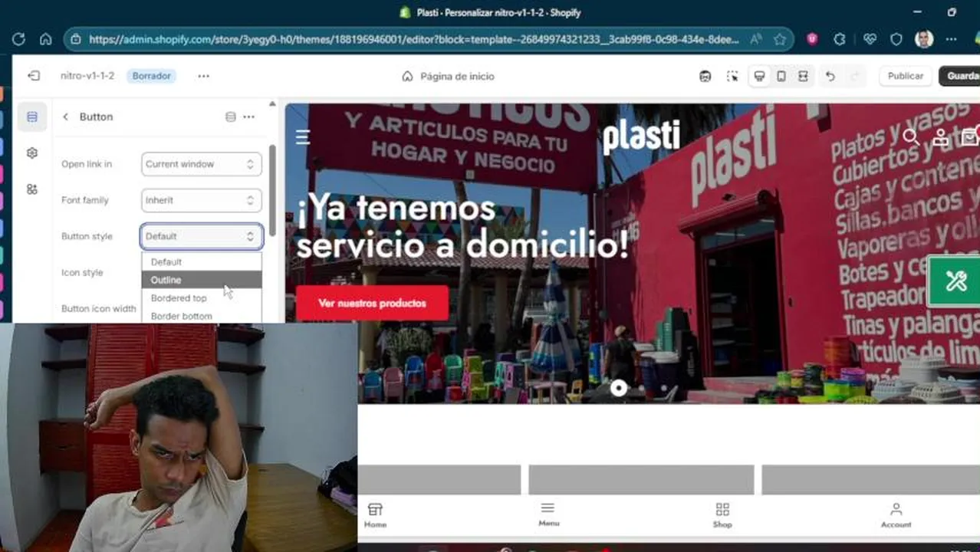Image resolution: width=980 pixels, height=552 pixels.
Task: Open Shop in bottom navigation bar
Action: click(x=722, y=515)
